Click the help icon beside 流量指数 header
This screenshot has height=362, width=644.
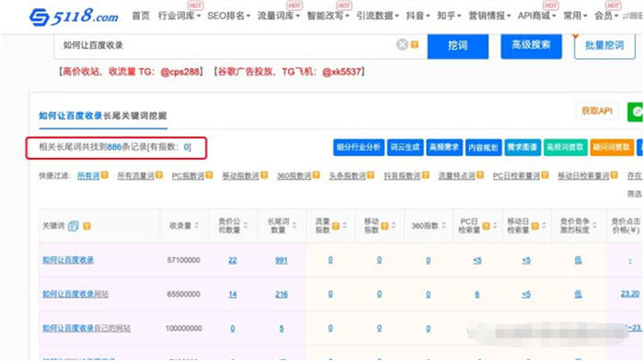click(x=336, y=226)
